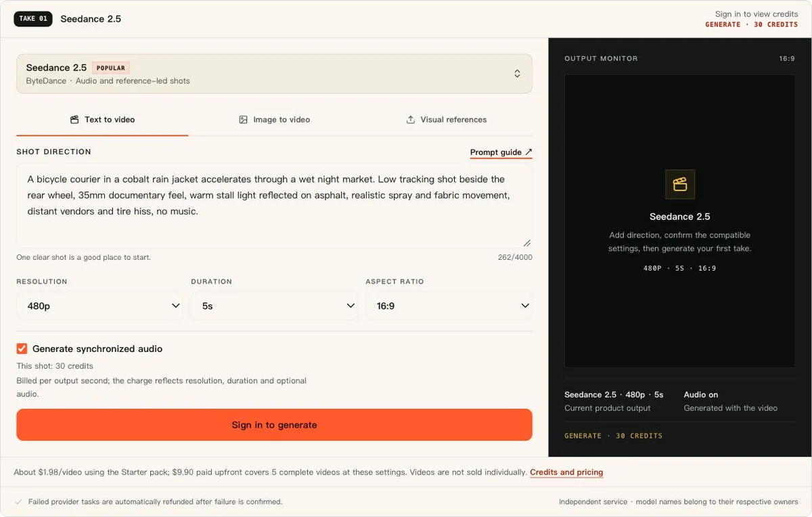Click 'About $1.98/video' pricing note
This screenshot has width=812, height=517.
click(x=271, y=472)
